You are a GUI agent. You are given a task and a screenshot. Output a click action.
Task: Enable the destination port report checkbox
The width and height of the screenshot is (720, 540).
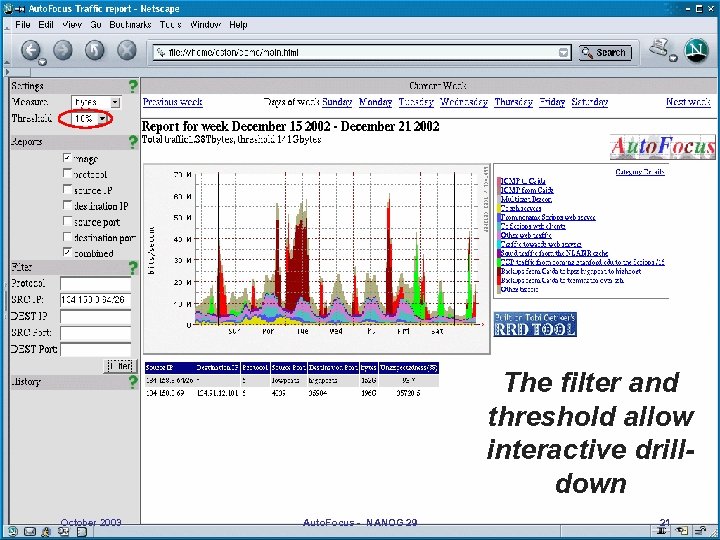(67, 236)
